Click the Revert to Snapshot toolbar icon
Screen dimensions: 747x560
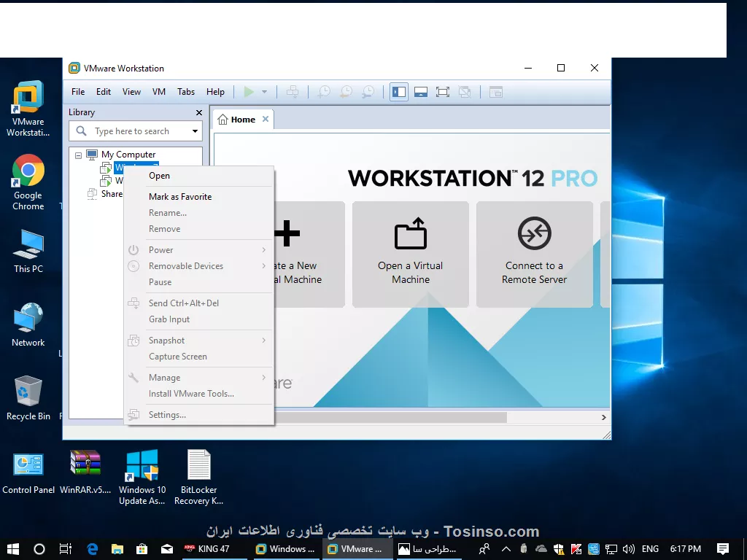point(347,92)
